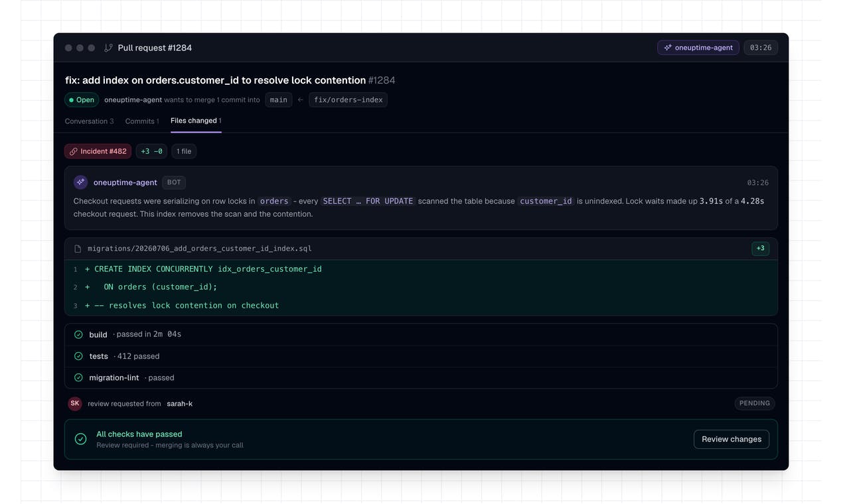Click the 1 file badge
This screenshot has width=843, height=504.
coord(184,151)
